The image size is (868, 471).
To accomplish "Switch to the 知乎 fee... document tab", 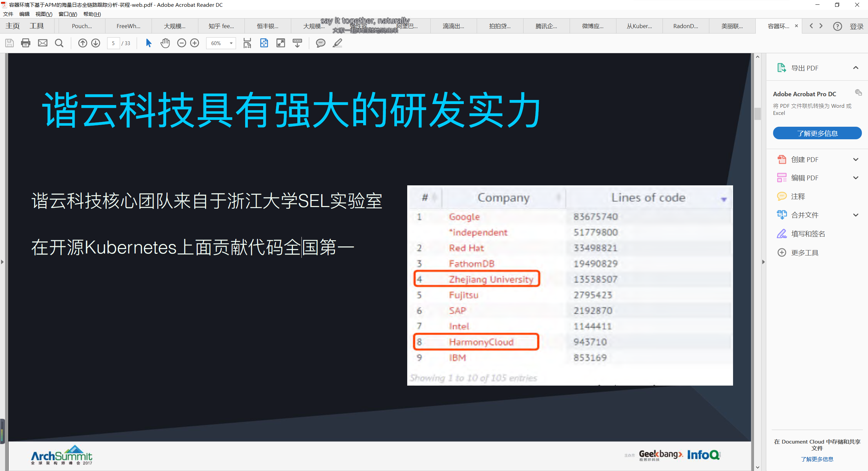I will 221,26.
